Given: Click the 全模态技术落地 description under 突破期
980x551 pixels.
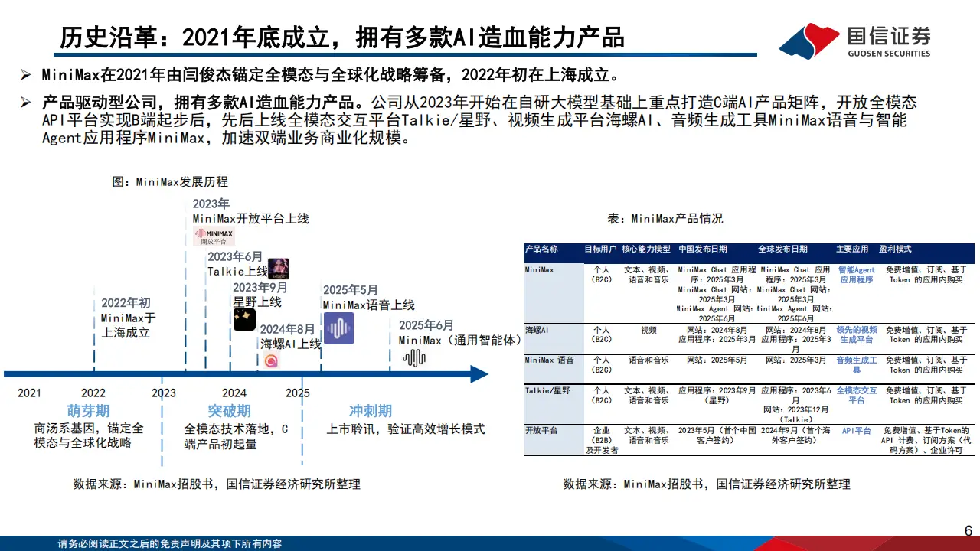Looking at the screenshot, I should tap(236, 435).
